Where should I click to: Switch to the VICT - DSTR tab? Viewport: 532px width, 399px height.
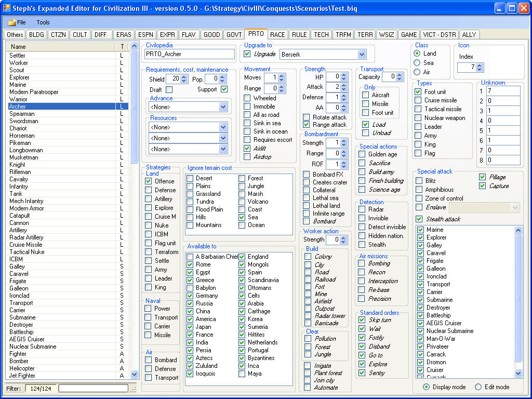[440, 35]
